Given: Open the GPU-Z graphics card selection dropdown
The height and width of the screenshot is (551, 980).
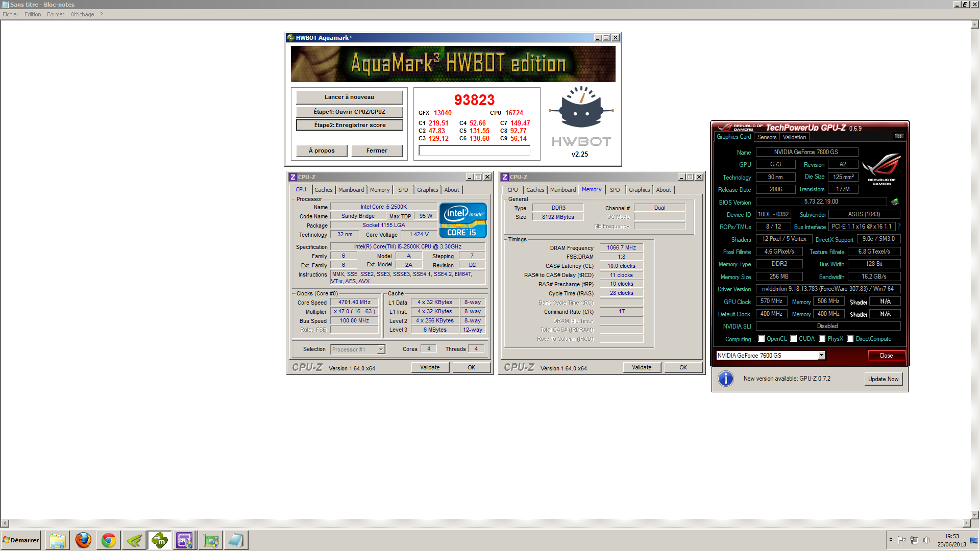Looking at the screenshot, I should pyautogui.click(x=821, y=355).
